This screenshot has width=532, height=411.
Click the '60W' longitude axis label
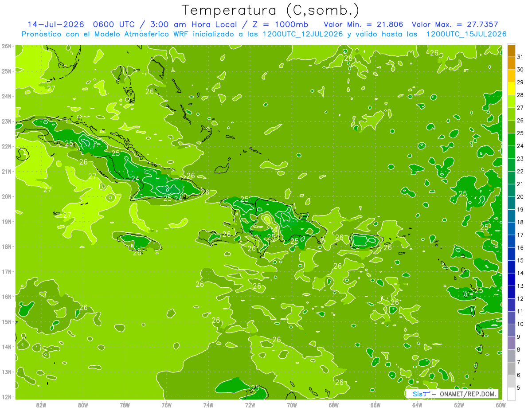501,405
